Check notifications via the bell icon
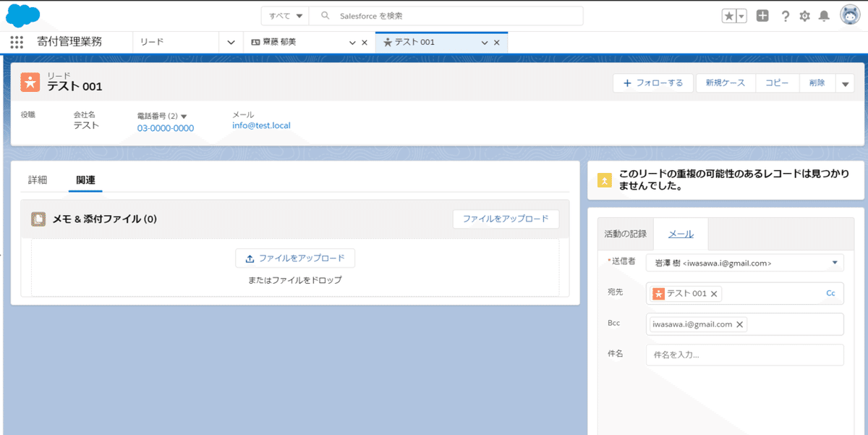Viewport: 868px width, 435px height. 824,15
